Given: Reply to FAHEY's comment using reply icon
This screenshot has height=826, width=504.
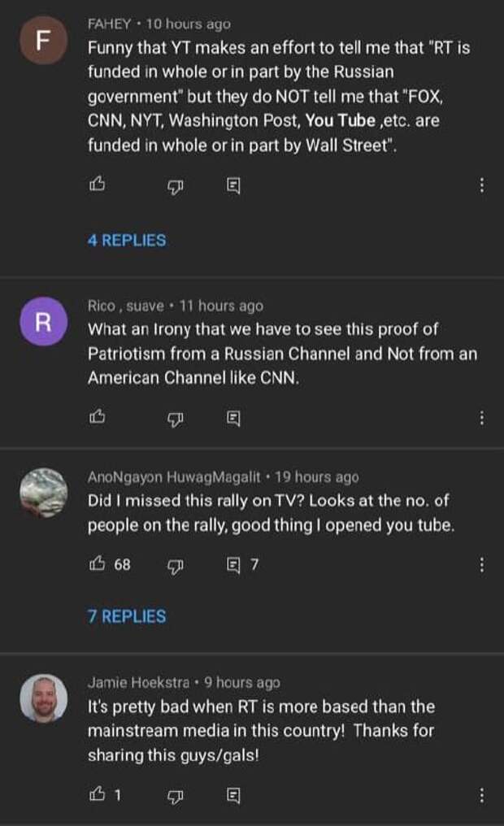Looking at the screenshot, I should point(233,185).
